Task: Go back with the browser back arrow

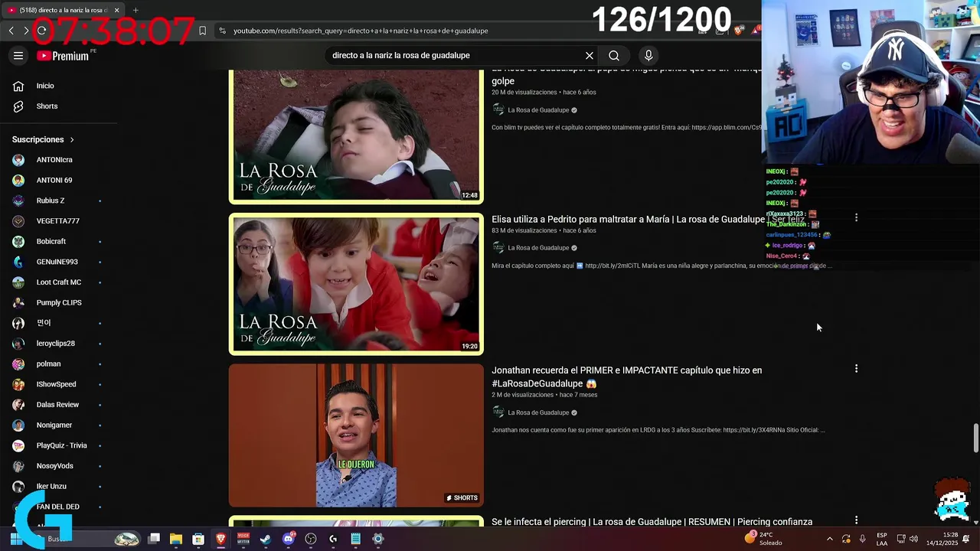Action: pyautogui.click(x=11, y=31)
